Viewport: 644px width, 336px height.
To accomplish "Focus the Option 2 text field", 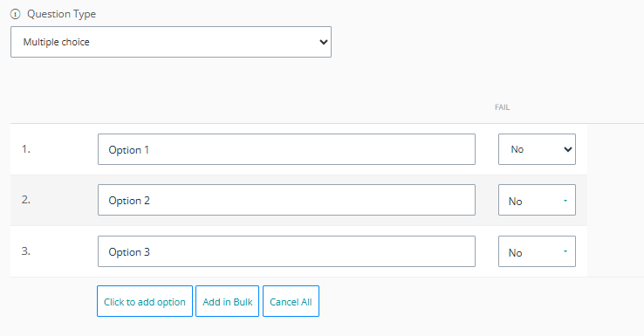I will [x=286, y=200].
